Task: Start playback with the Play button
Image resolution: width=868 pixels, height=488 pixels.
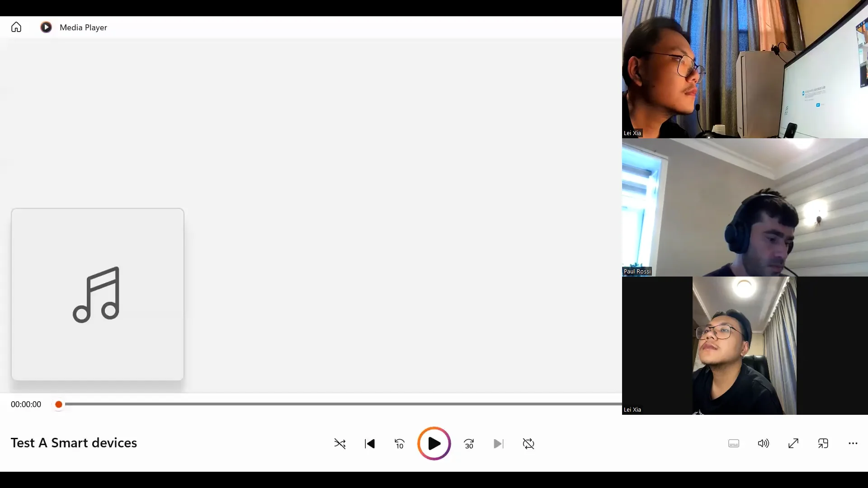Action: pos(434,443)
